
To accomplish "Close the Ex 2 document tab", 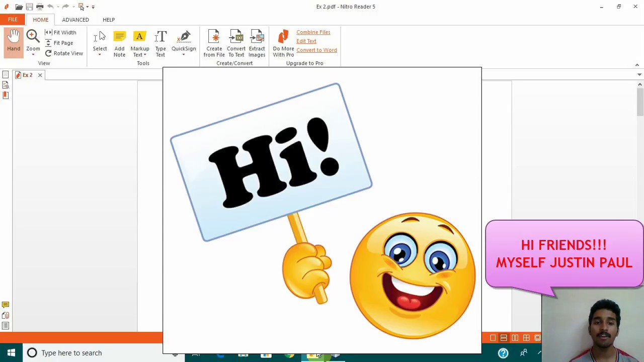I will 40,75.
